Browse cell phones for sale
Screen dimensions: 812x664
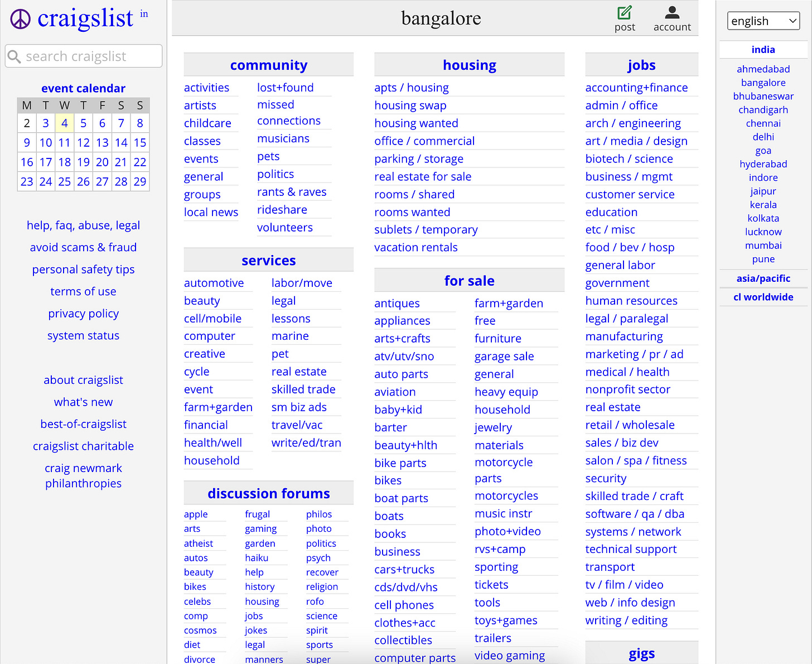[x=404, y=605]
